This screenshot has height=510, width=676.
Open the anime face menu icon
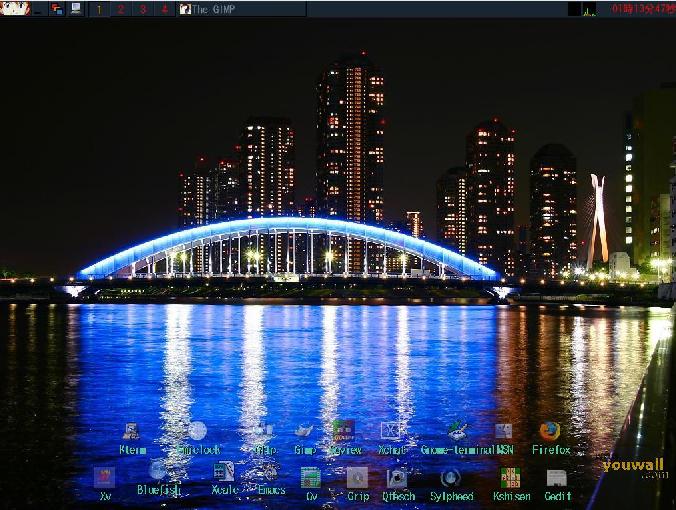15,8
